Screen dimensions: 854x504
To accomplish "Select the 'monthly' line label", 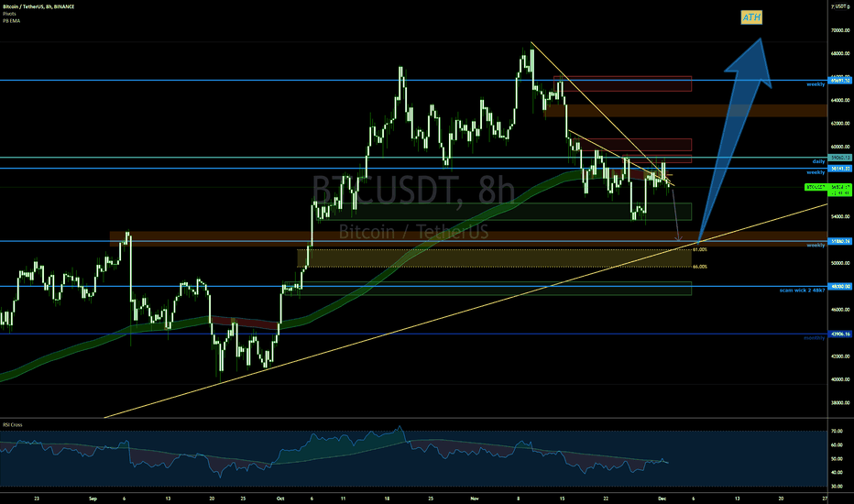I will 815,338.
